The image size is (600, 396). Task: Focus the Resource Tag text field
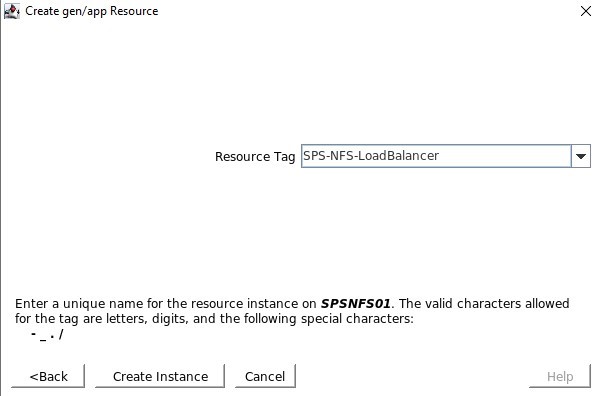pos(436,156)
